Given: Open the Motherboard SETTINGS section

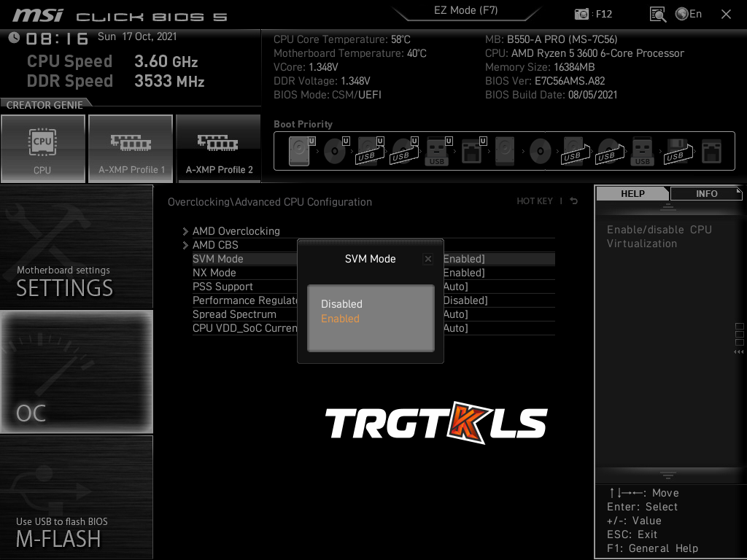Looking at the screenshot, I should pyautogui.click(x=76, y=246).
